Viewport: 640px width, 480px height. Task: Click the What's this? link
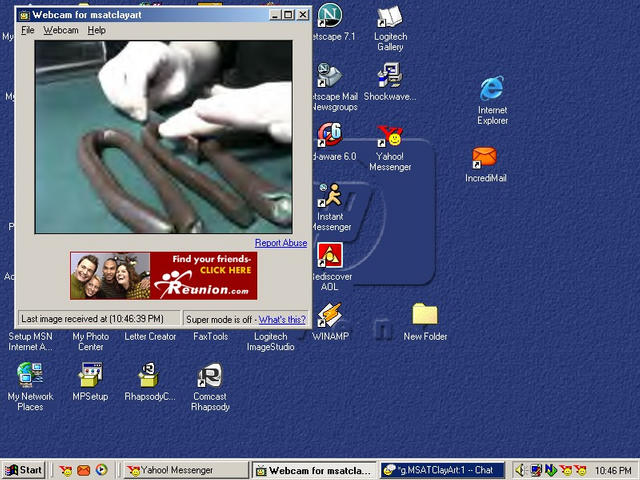pyautogui.click(x=282, y=320)
